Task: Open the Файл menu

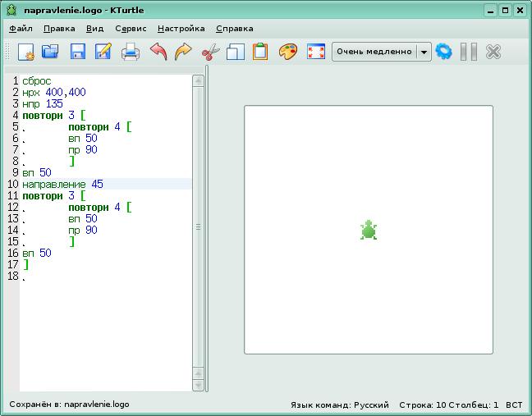Action: click(x=21, y=28)
